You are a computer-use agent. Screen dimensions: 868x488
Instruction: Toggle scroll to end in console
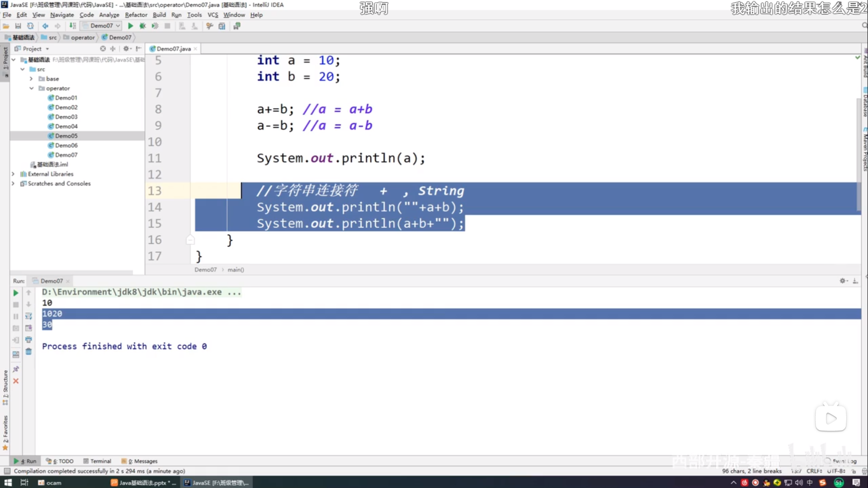click(28, 328)
